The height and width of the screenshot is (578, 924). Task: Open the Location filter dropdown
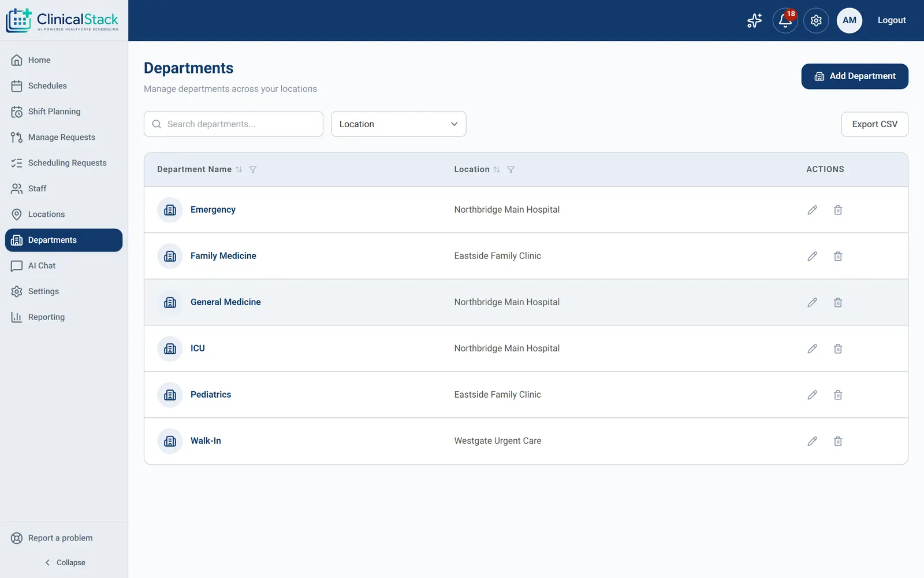tap(398, 124)
